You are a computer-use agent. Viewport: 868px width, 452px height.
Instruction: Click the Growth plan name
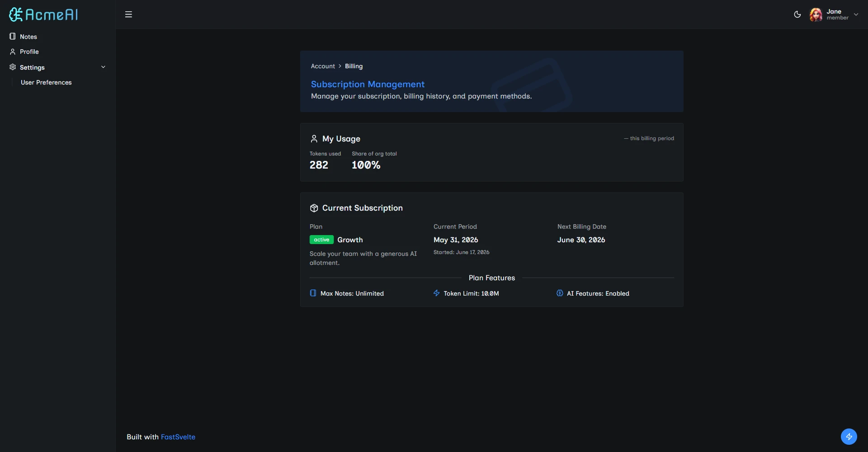pos(350,240)
